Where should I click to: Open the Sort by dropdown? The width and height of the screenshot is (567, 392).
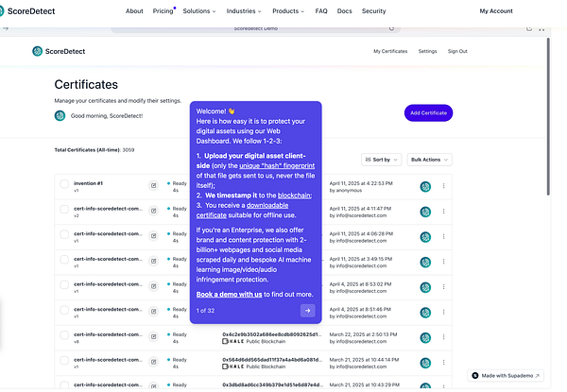click(381, 160)
